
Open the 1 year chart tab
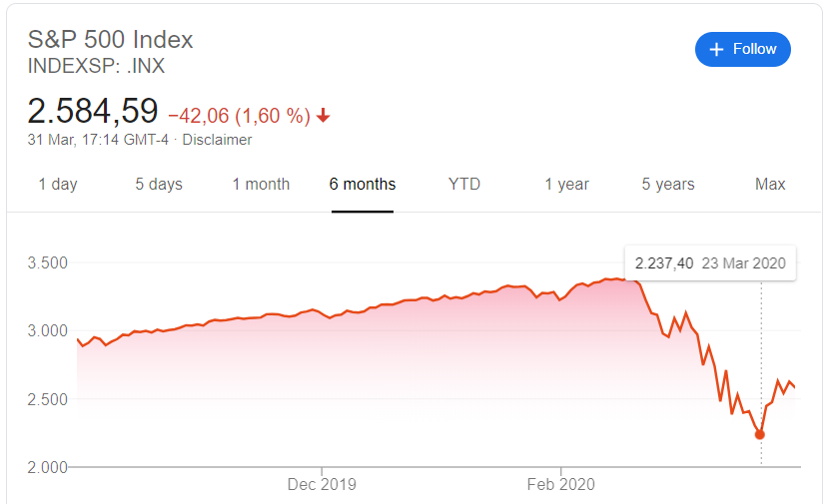click(566, 184)
